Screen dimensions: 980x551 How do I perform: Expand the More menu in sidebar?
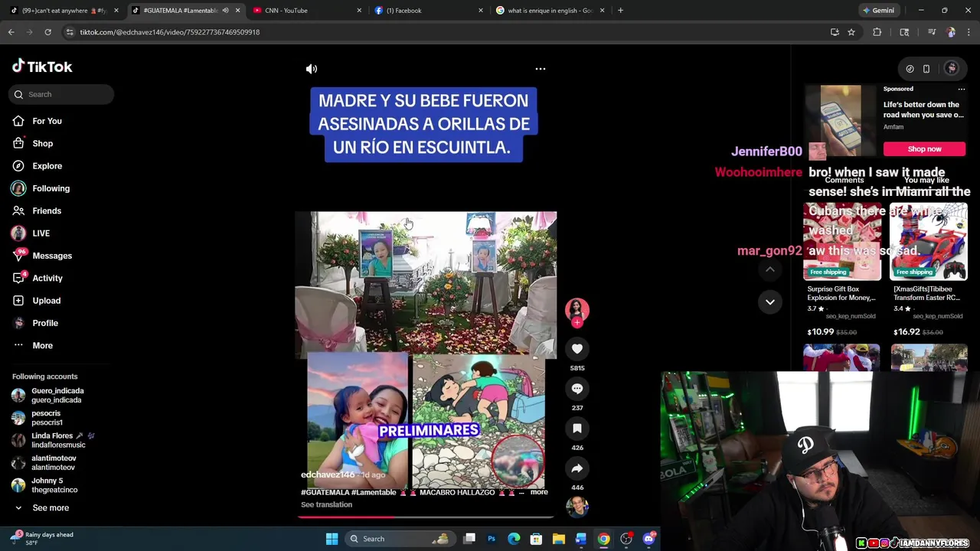coord(42,345)
